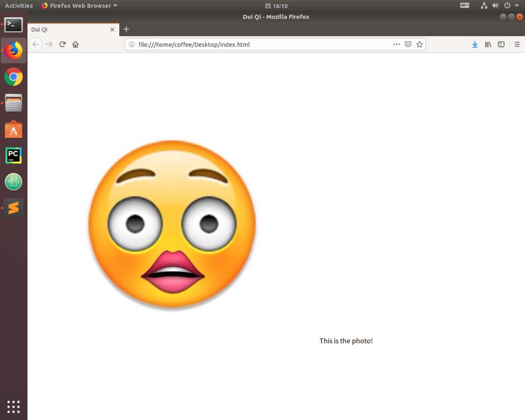Open the clock and calendar at 16:10

click(x=276, y=6)
